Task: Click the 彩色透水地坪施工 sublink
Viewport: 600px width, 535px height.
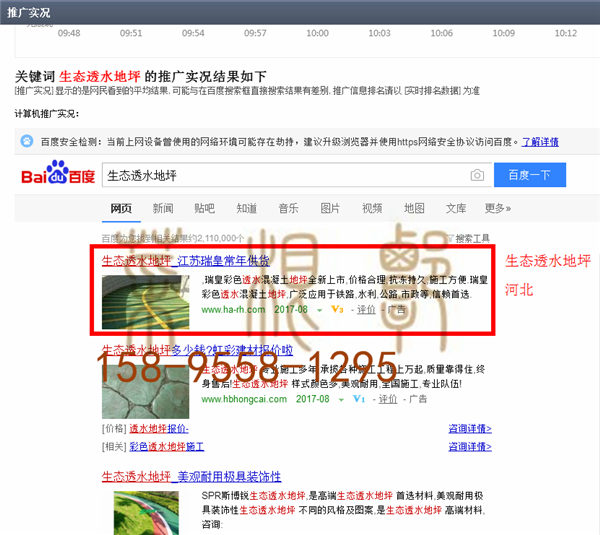Action: 166,447
